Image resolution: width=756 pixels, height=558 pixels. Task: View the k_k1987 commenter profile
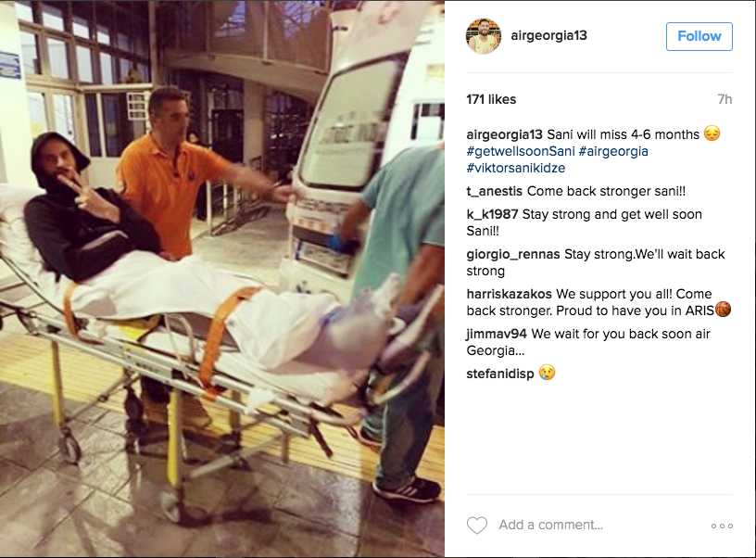(492, 214)
